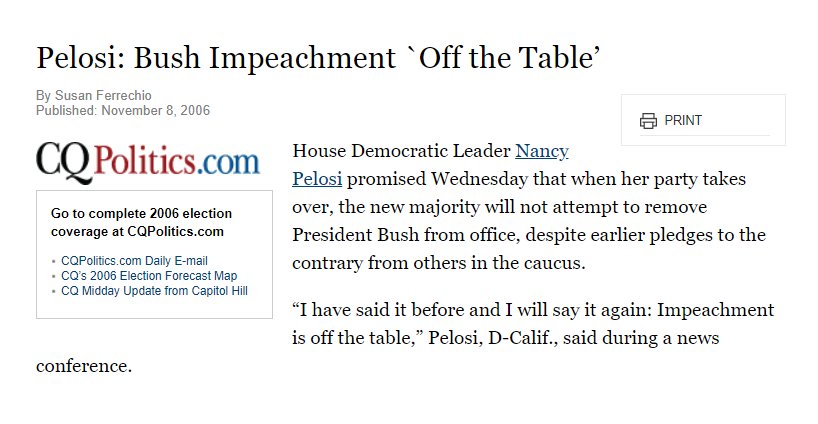The width and height of the screenshot is (818, 424).
Task: Open CQ's 2006 Election Forecast Map
Action: [149, 276]
